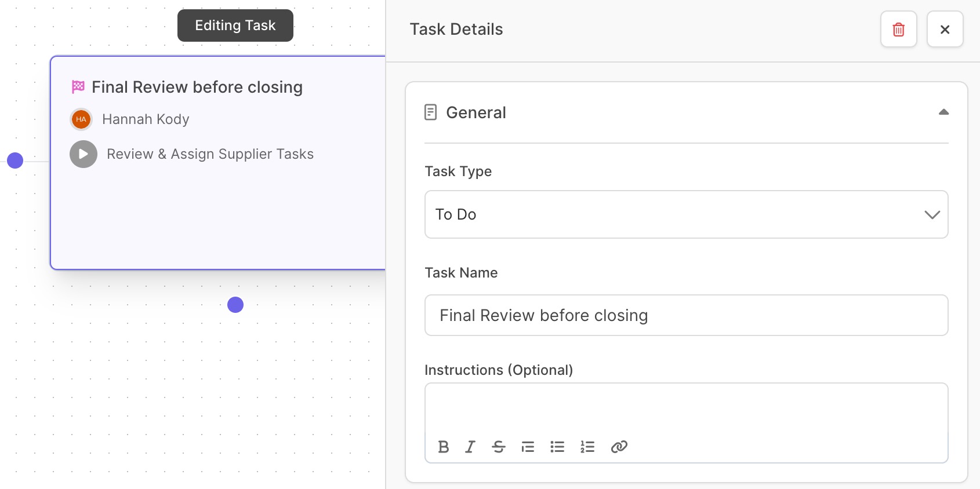Image resolution: width=980 pixels, height=489 pixels.
Task: Collapse the General section
Action: tap(943, 112)
